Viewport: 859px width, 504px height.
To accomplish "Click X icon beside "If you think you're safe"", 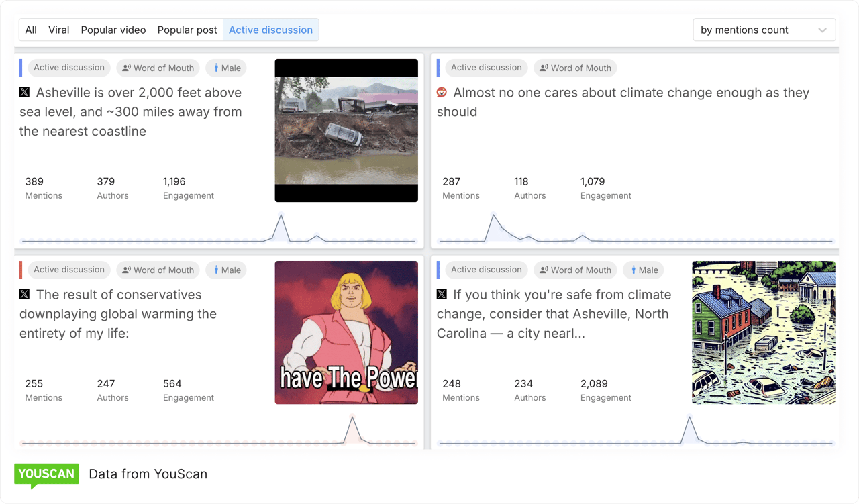I will click(x=442, y=295).
